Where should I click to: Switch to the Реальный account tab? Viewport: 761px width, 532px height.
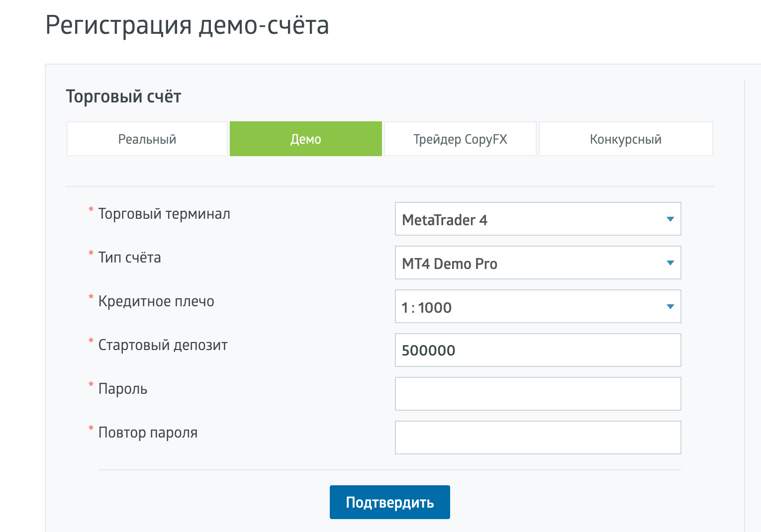click(147, 139)
